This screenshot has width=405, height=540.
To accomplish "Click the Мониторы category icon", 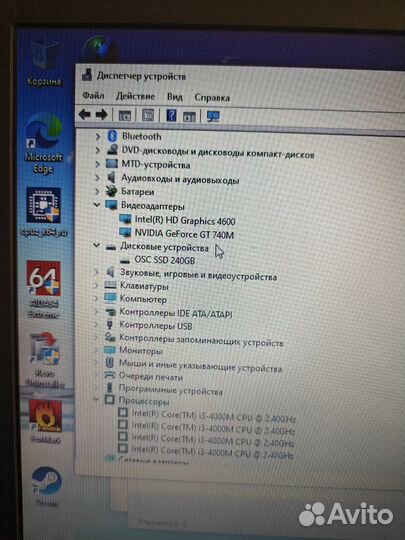I will tap(110, 350).
